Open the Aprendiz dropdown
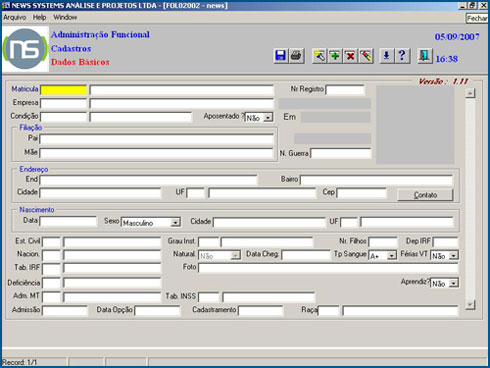Viewport: 490px width, 368px height. click(453, 283)
